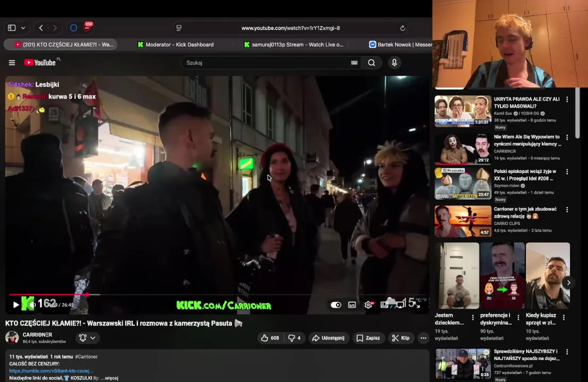Image resolution: width=588 pixels, height=382 pixels.
Task: Open options for Carrioner zdrową relację video
Action: 567,210
